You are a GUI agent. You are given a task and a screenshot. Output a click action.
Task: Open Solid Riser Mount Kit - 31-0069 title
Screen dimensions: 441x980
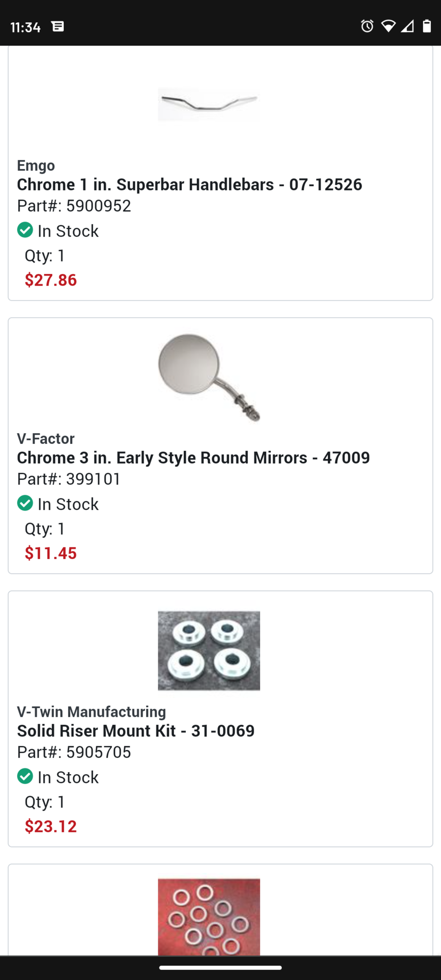click(x=136, y=731)
